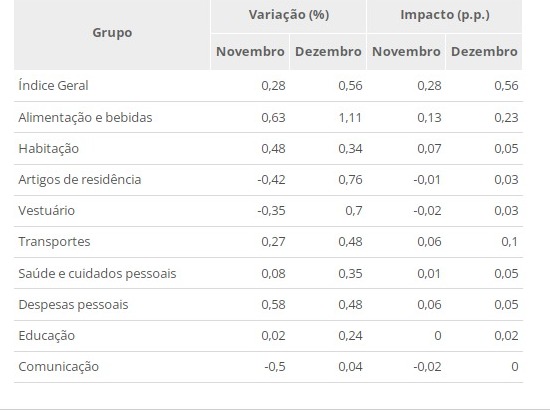
Task: Click the Habitação row label
Action: click(x=48, y=149)
